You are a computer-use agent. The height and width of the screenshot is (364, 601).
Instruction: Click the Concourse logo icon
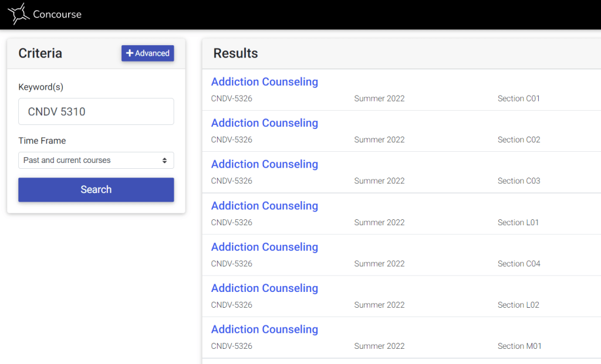coord(18,14)
